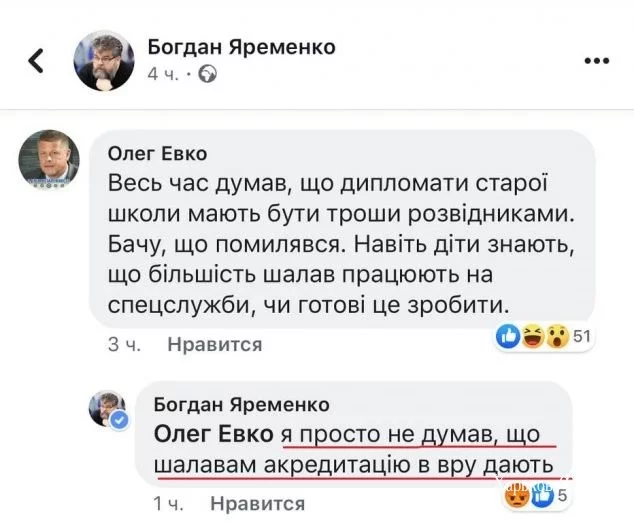Open the bold "Олег Евко" mention in reply
Screen dimensions: 634x530
point(213,436)
